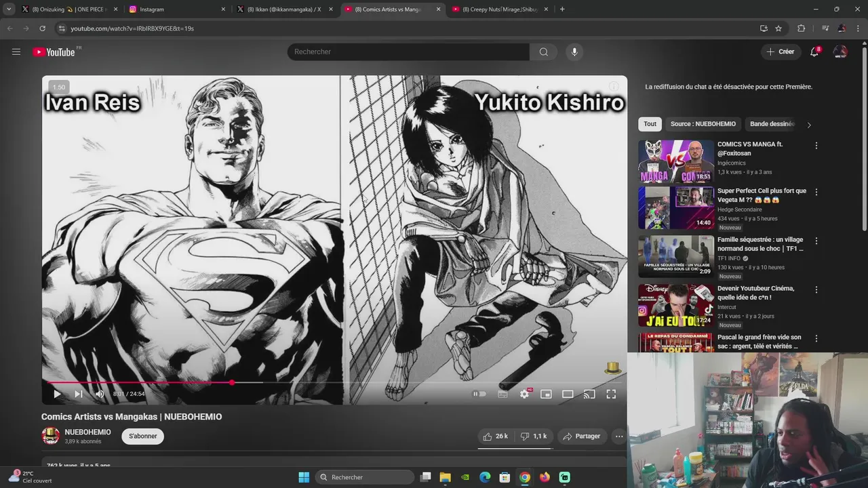
Task: Click the info icon on the video
Action: click(614, 87)
